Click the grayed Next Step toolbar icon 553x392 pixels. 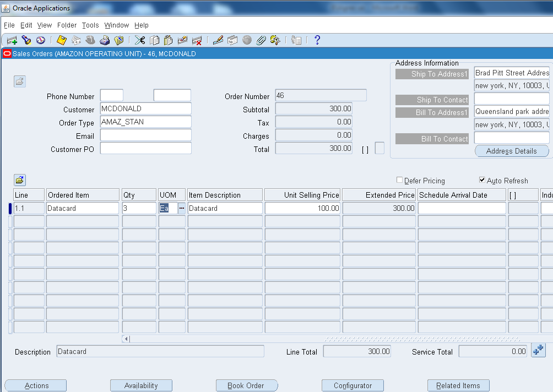pos(76,40)
